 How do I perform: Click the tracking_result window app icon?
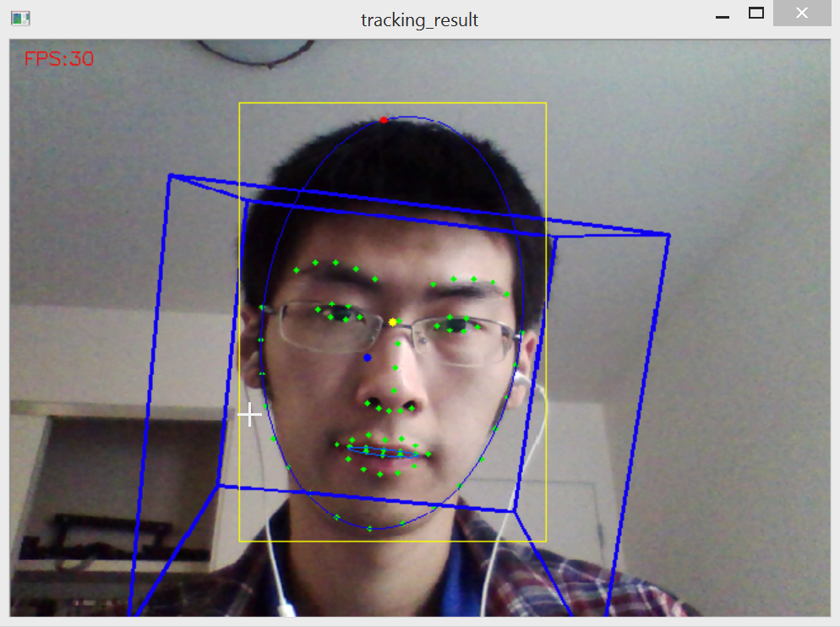click(x=20, y=19)
